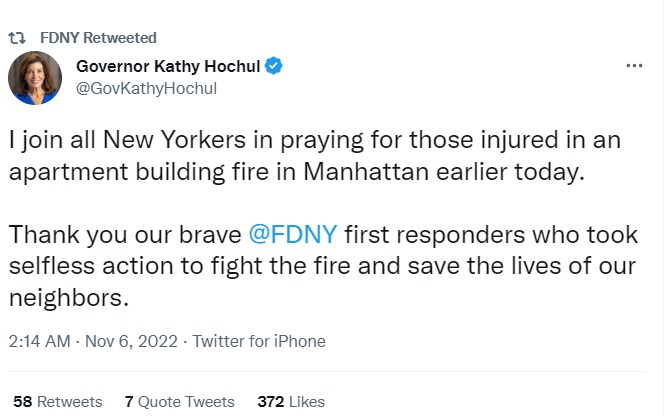Click the paragraph thanking first responders
665x416 pixels.
click(x=330, y=266)
